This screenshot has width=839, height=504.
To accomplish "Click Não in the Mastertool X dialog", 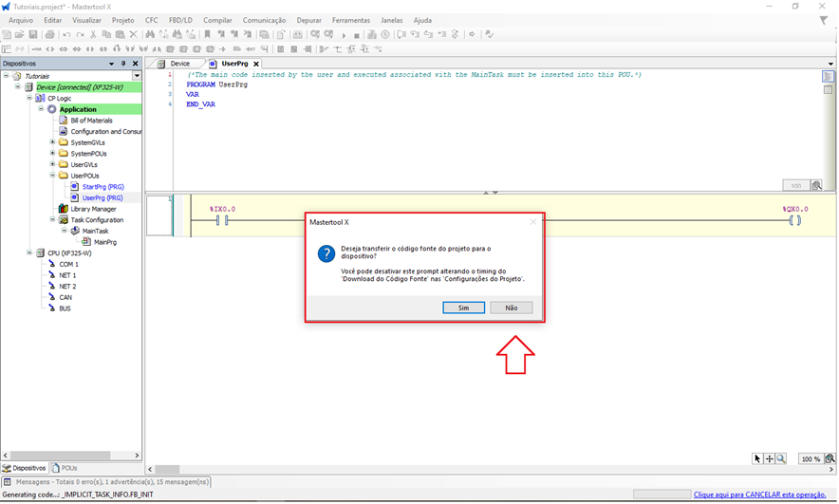I will tap(512, 308).
